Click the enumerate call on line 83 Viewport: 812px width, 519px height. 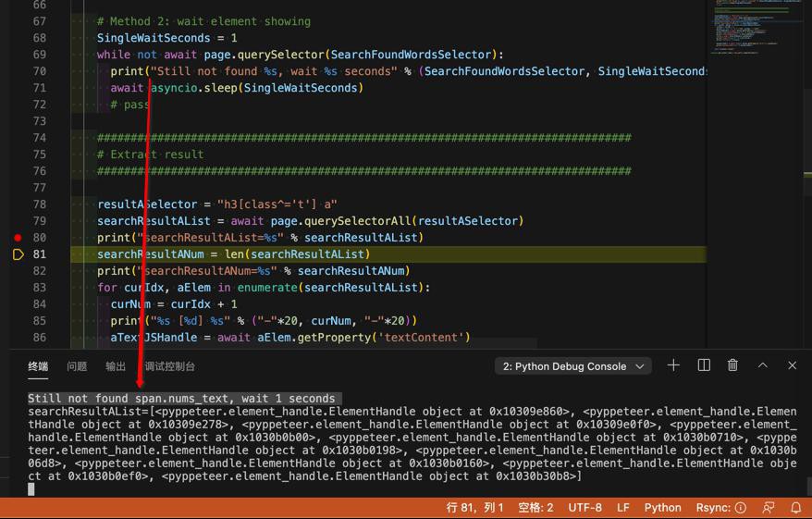point(267,288)
